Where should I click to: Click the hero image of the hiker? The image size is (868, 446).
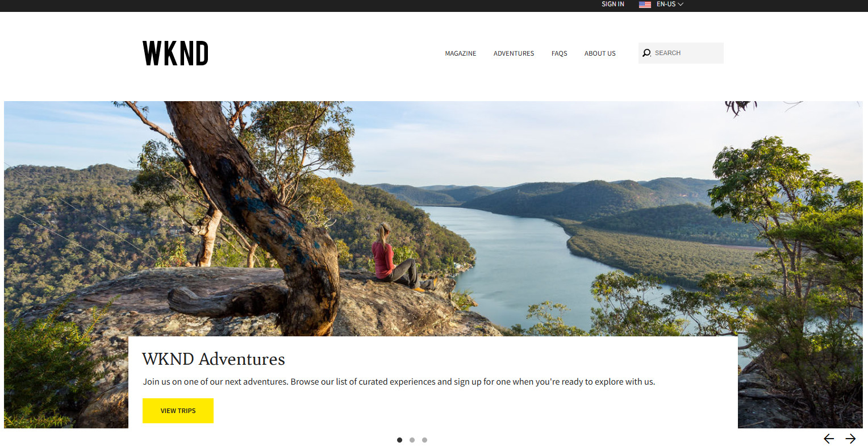[433, 219]
